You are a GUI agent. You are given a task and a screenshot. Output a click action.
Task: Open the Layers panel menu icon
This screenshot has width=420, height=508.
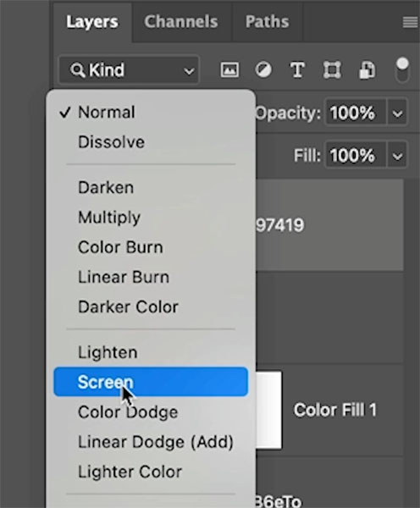410,22
